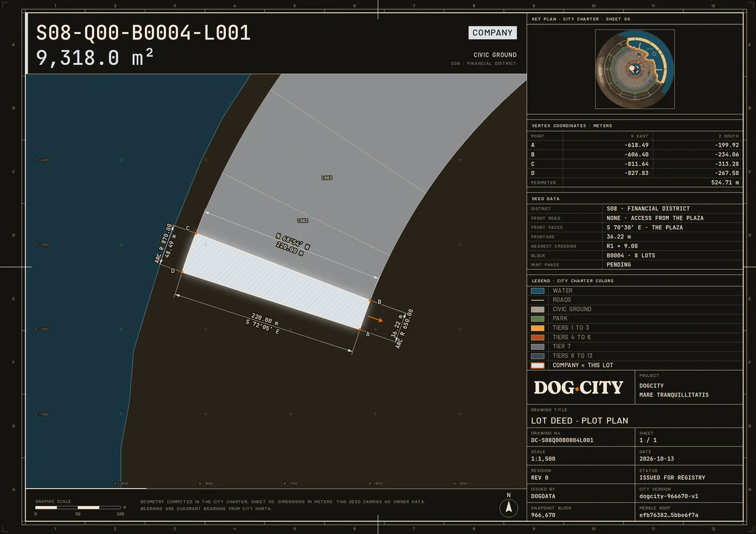
Task: Click the mint phase value PENDING
Action: click(x=619, y=264)
